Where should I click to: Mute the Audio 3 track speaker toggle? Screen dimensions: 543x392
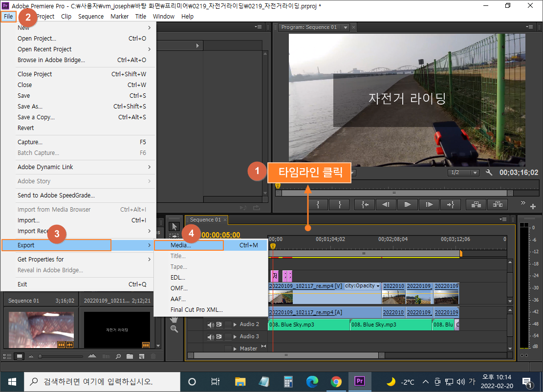click(211, 337)
